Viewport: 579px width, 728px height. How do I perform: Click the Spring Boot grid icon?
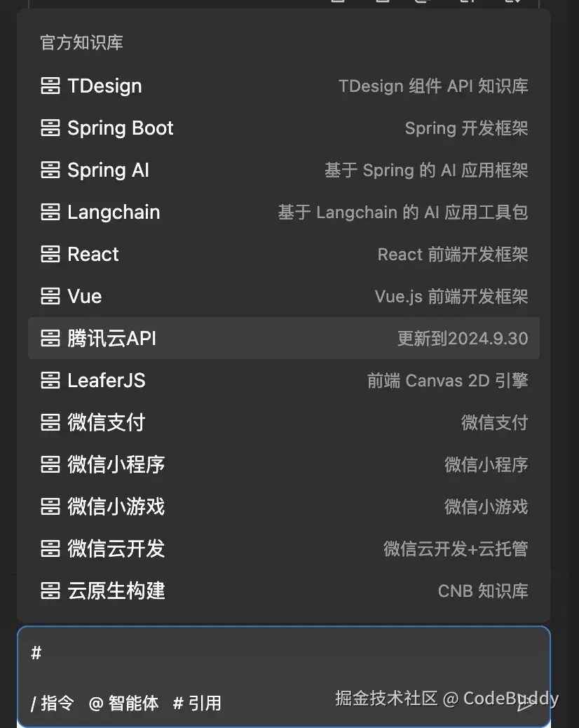(x=50, y=128)
